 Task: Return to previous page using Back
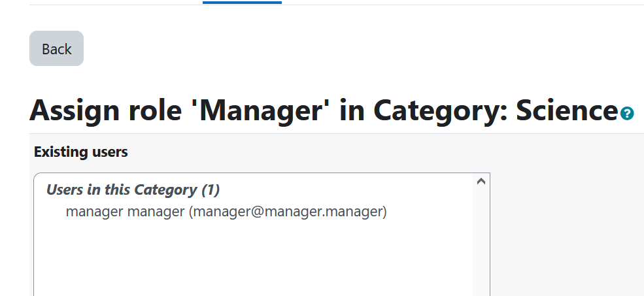click(x=56, y=48)
